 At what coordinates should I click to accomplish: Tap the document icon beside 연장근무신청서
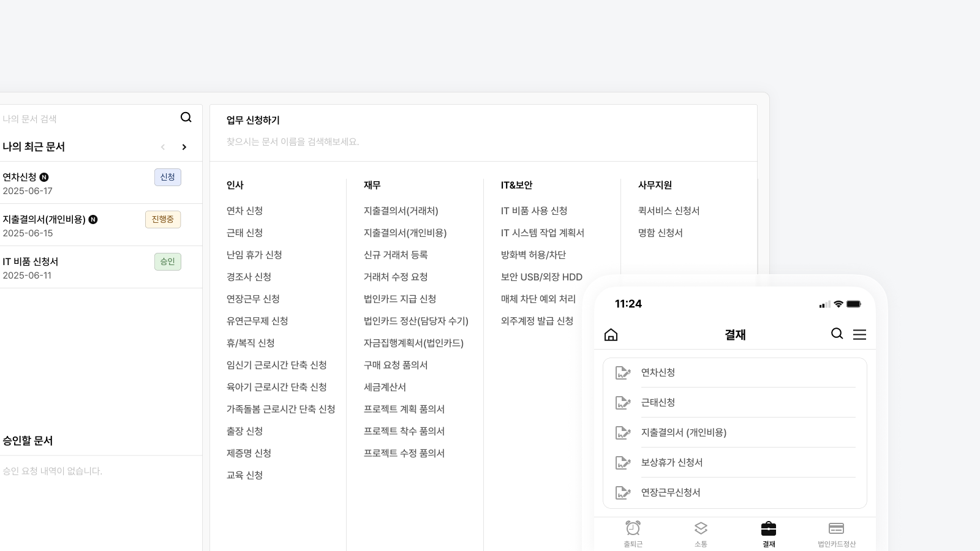click(623, 492)
